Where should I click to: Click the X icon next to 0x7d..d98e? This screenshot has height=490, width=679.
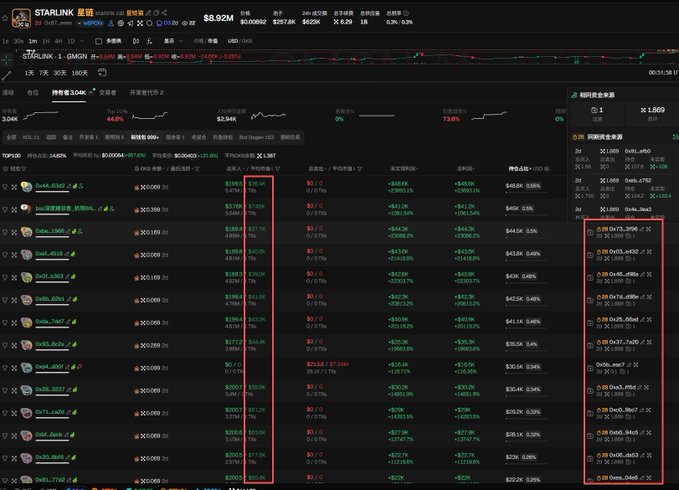[649, 297]
